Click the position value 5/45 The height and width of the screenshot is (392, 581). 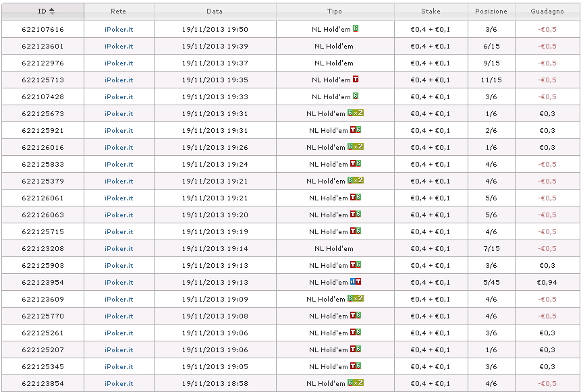click(x=491, y=282)
